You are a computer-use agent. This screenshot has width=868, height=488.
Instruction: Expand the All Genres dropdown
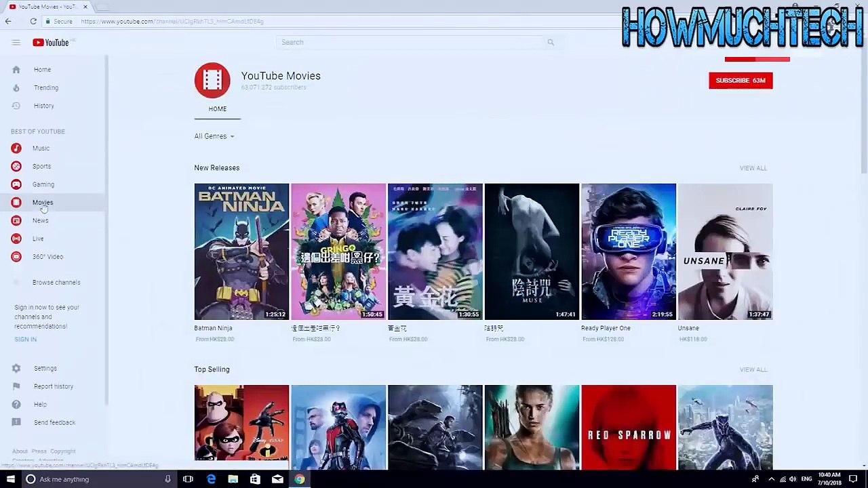pyautogui.click(x=214, y=136)
